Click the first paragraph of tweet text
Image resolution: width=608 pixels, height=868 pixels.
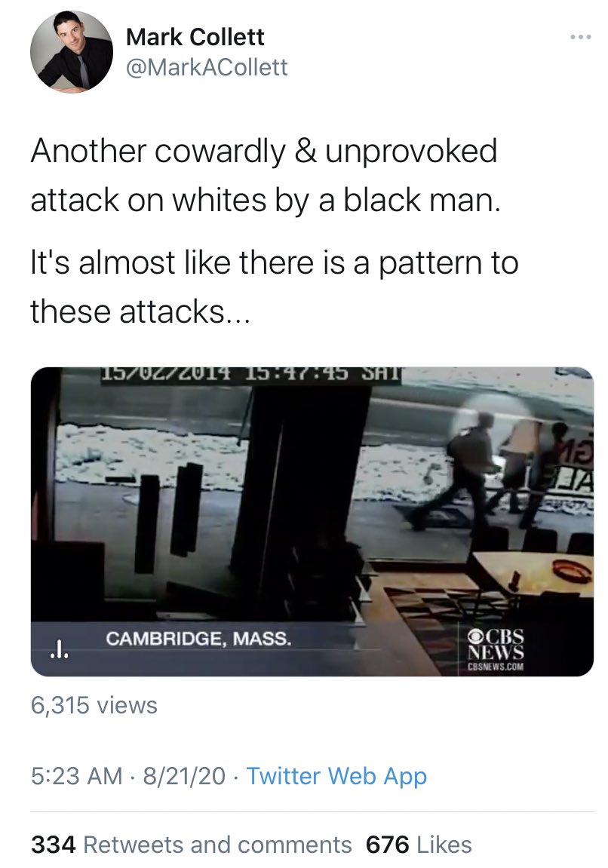[x=266, y=175]
